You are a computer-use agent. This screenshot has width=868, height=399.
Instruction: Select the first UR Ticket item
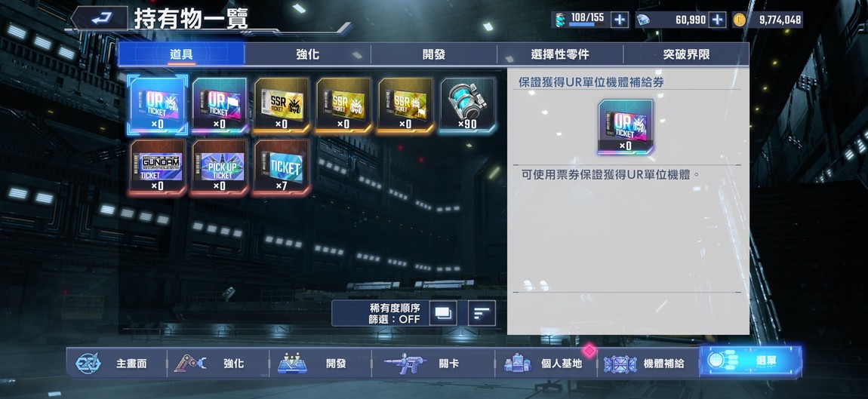tap(158, 105)
